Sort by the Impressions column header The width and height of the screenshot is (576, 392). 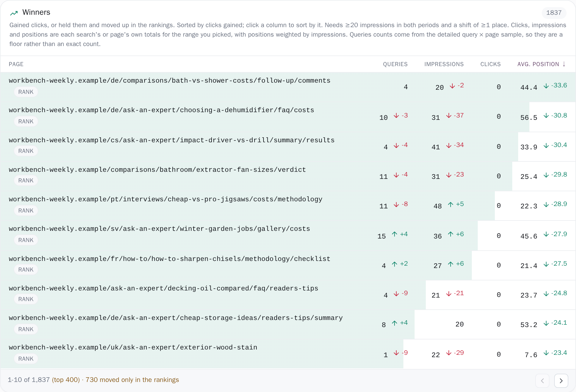point(444,64)
